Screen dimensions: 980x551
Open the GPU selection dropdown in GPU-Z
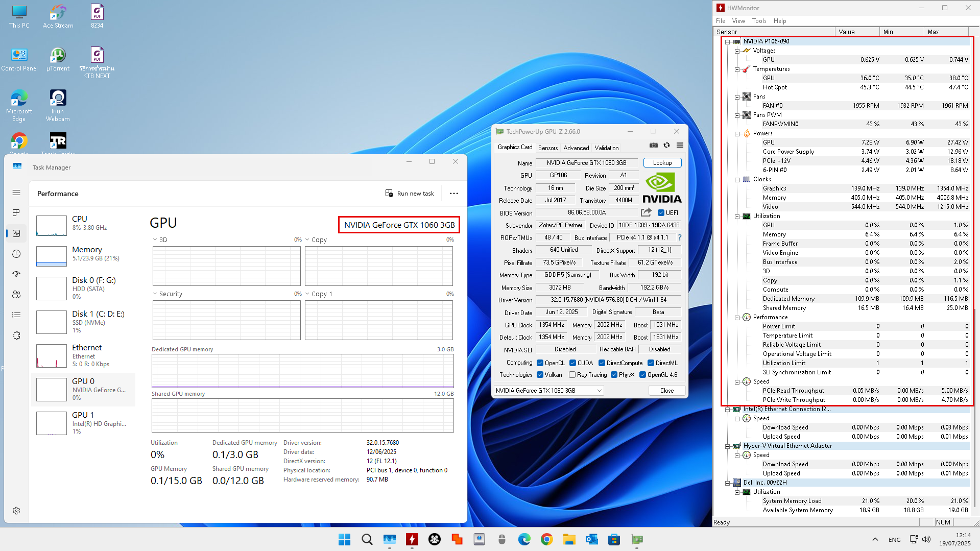549,391
